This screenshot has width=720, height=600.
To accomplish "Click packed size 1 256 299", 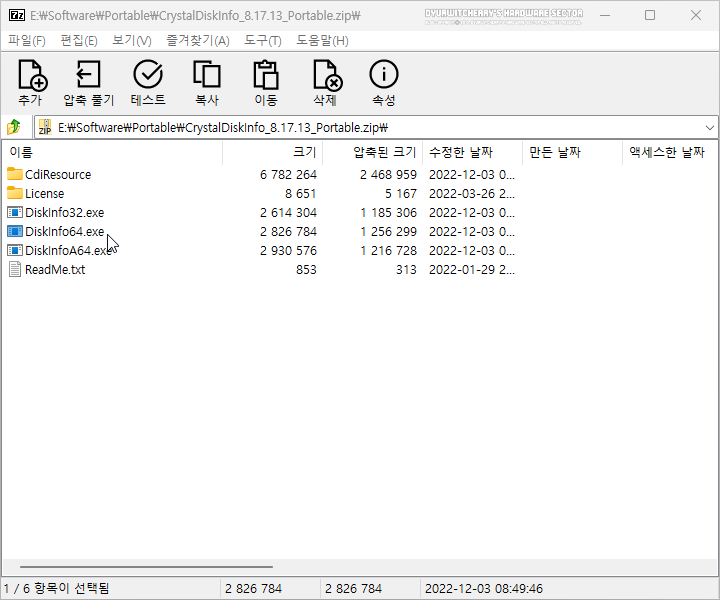I will click(x=388, y=231).
